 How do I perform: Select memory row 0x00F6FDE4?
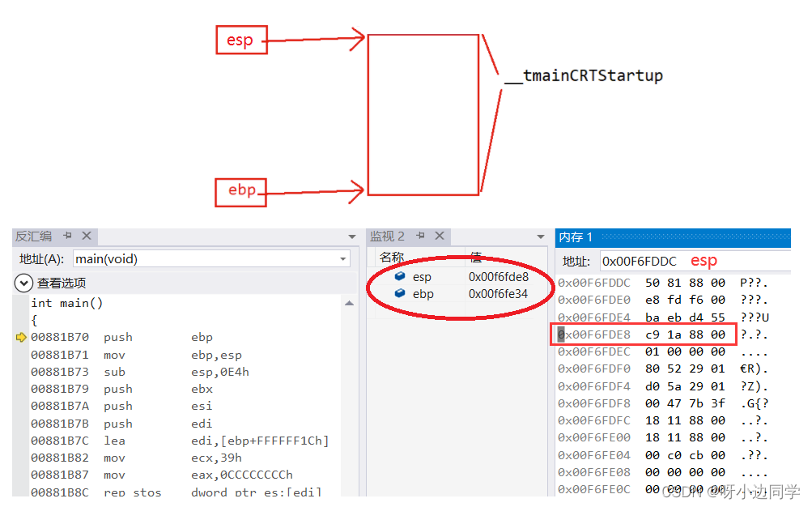[663, 317]
